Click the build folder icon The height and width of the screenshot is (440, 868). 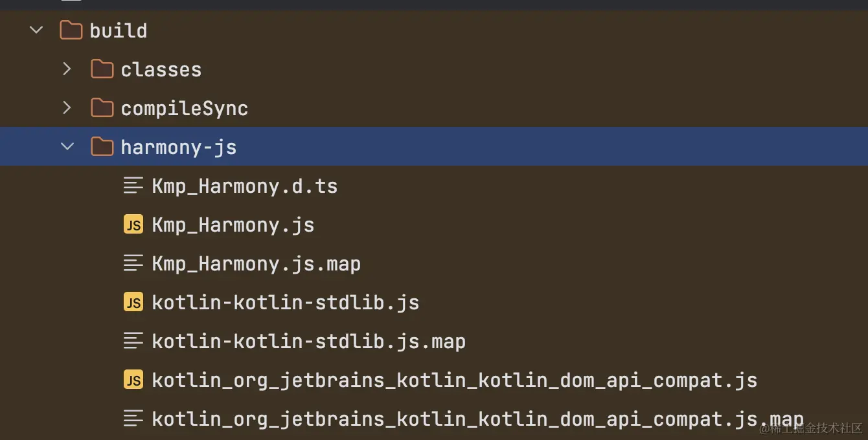(71, 30)
